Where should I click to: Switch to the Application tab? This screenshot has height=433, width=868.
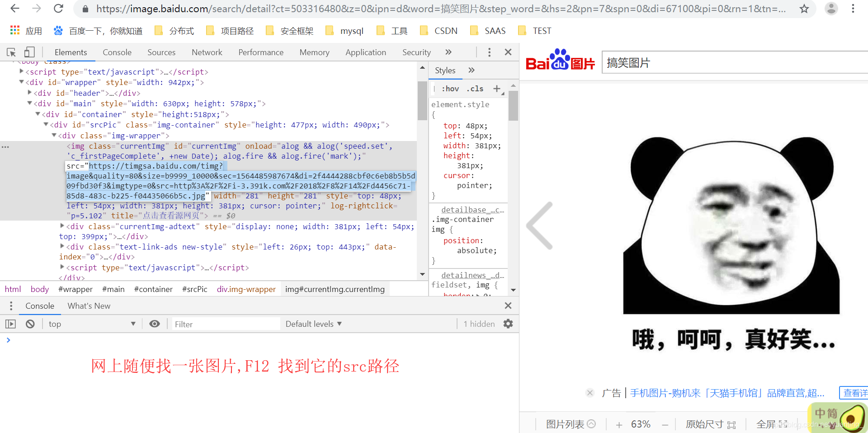click(366, 52)
